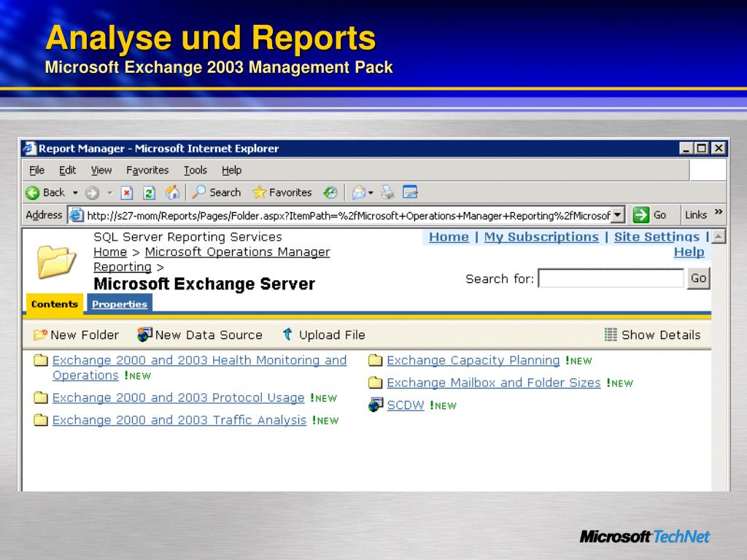
Task: Switch to the Properties tab
Action: (x=120, y=304)
